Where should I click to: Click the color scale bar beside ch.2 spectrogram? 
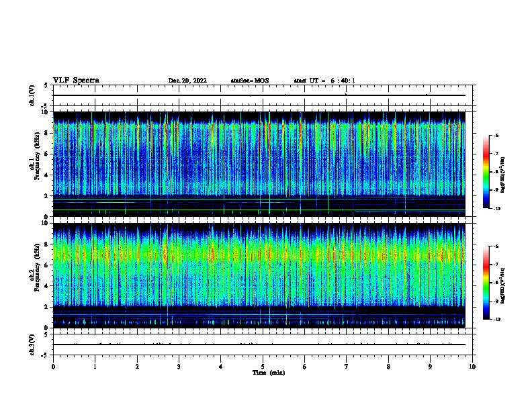click(486, 283)
